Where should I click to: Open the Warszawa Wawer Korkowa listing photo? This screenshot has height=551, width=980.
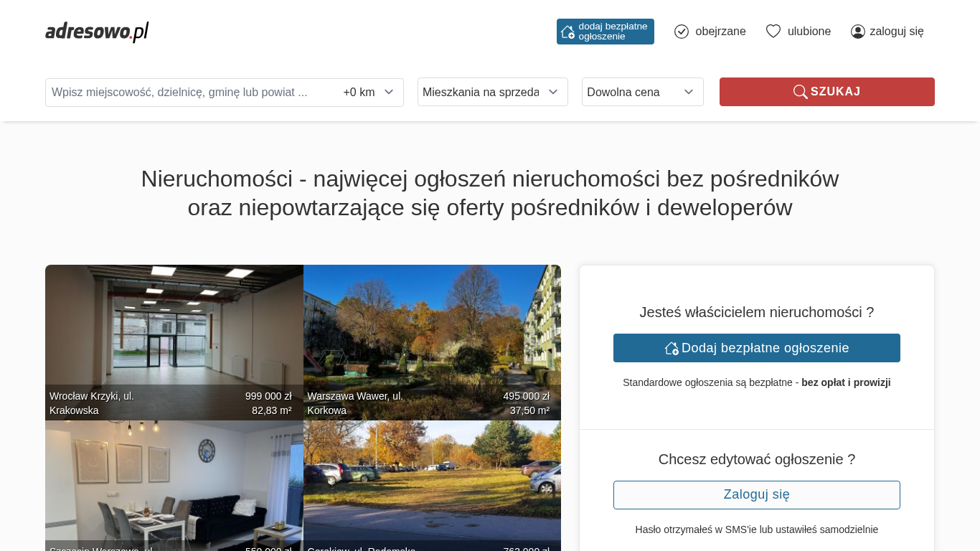click(x=432, y=330)
